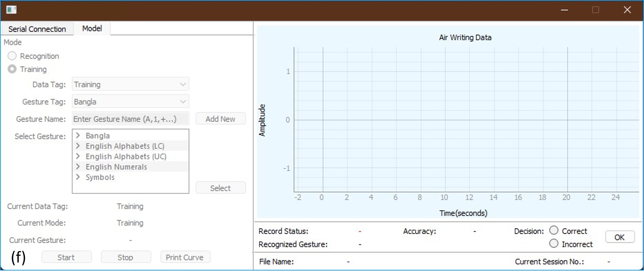Screen dimensions: 644x277
Task: Choose the Incorrect decision radio button
Action: (x=554, y=243)
